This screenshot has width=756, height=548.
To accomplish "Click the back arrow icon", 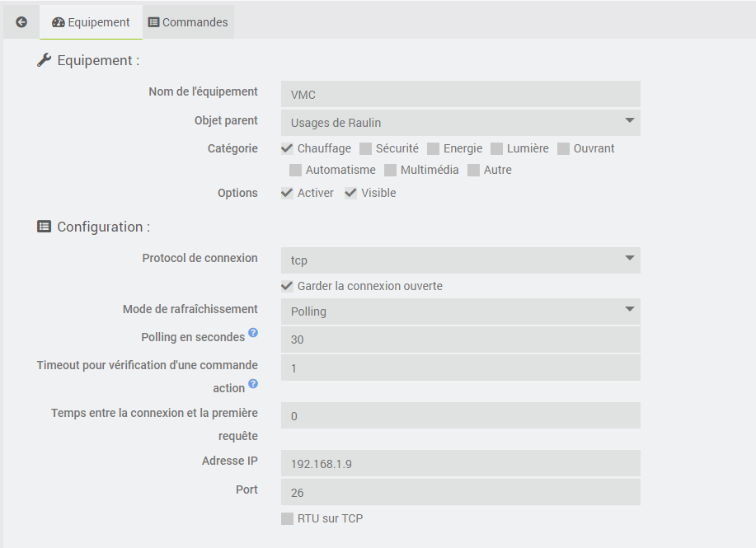I will point(21,22).
